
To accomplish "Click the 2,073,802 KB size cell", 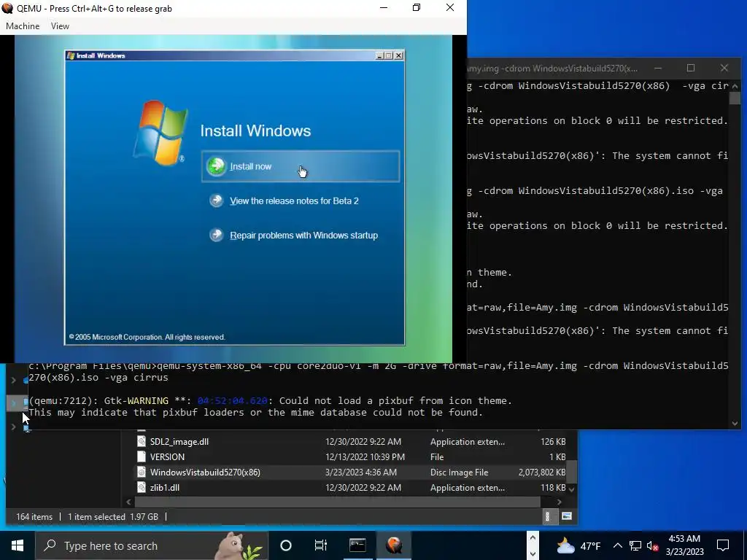I will (542, 472).
